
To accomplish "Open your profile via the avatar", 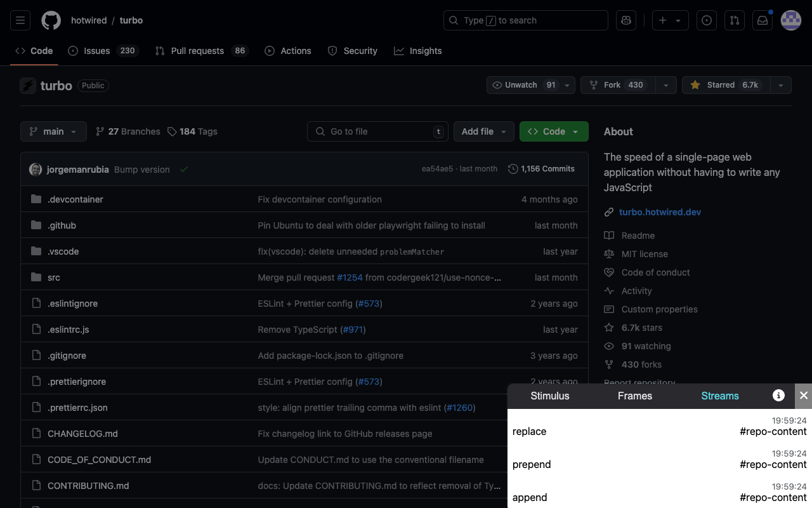I will [790, 20].
